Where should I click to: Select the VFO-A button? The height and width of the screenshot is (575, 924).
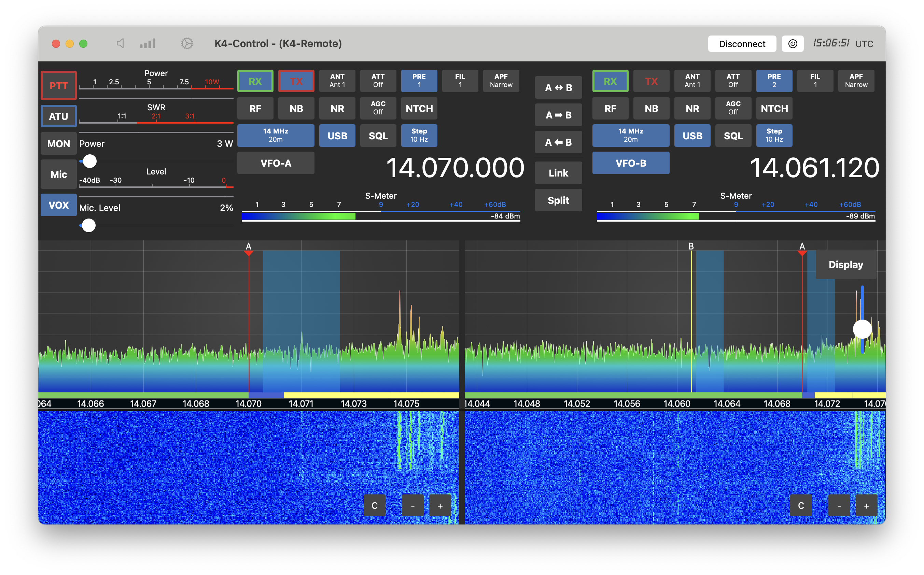pyautogui.click(x=276, y=163)
